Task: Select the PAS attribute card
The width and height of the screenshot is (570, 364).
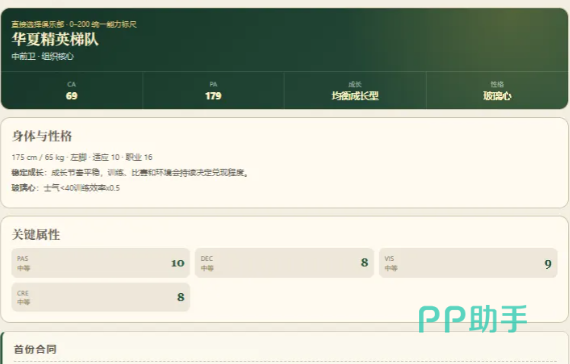Action: click(101, 263)
